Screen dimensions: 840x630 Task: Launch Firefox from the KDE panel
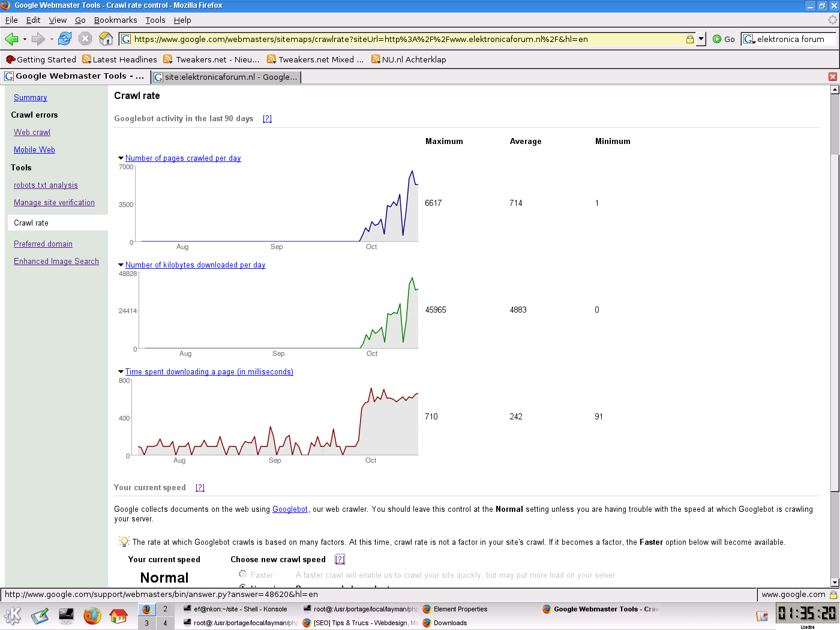tap(92, 616)
